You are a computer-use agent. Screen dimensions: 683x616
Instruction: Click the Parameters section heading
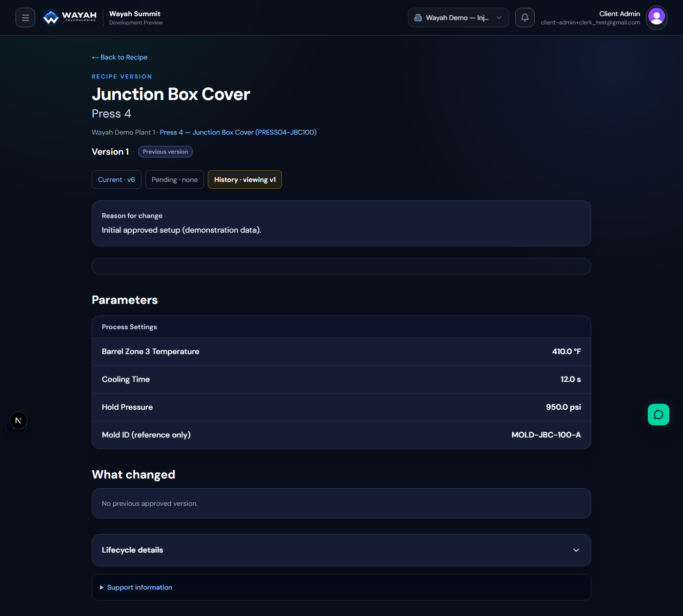(125, 300)
